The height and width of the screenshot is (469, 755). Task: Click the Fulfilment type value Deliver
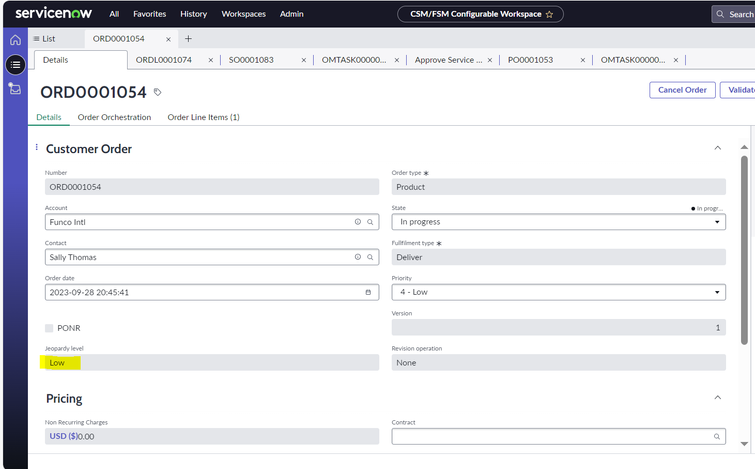[x=559, y=257]
